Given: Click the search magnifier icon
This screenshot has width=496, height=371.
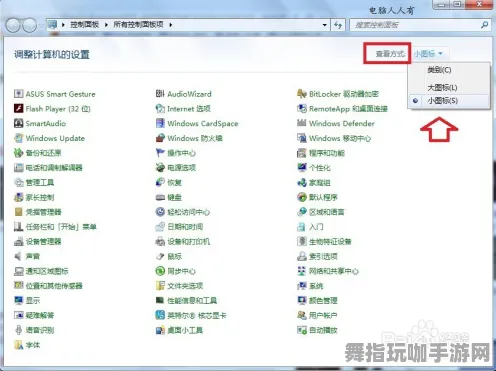Looking at the screenshot, I should [484, 25].
